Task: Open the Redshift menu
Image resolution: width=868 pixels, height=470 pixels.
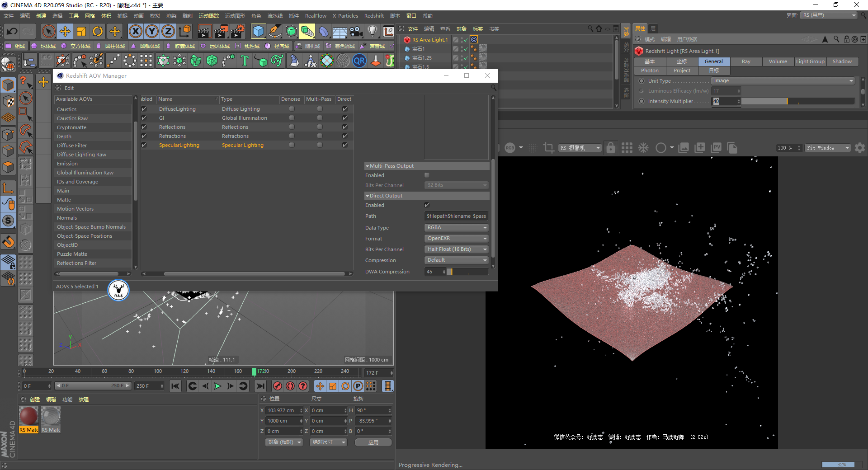Action: click(374, 16)
